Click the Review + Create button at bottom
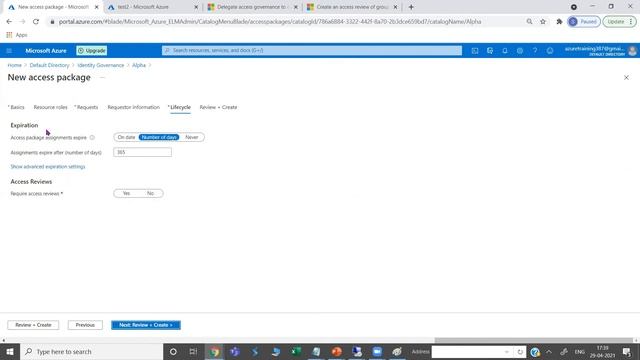The image size is (640, 360). pyautogui.click(x=33, y=325)
